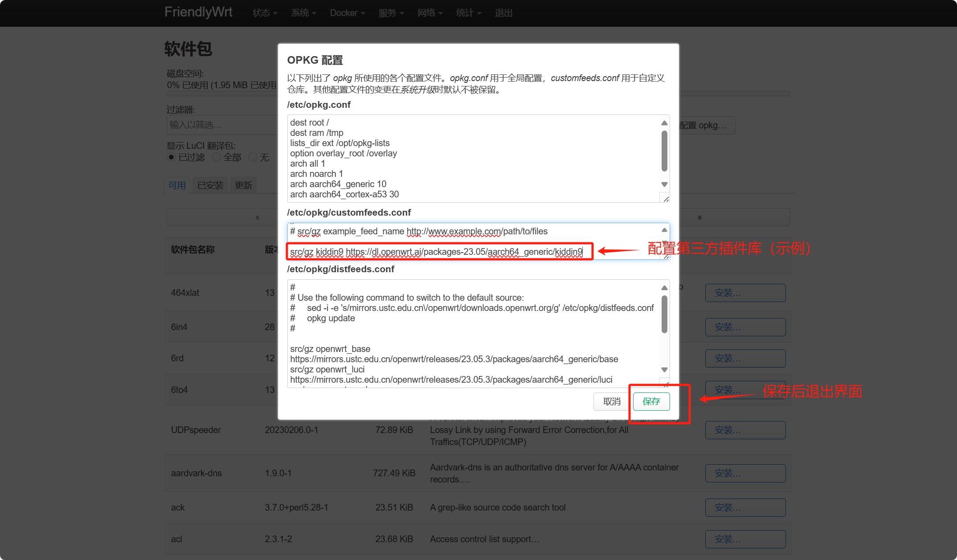This screenshot has height=560, width=957.
Task: Click the 6to4 package name
Action: pos(179,390)
